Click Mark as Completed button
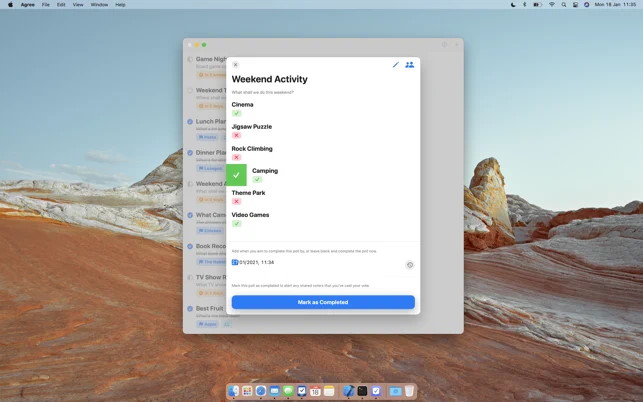The width and height of the screenshot is (643, 402). [323, 302]
